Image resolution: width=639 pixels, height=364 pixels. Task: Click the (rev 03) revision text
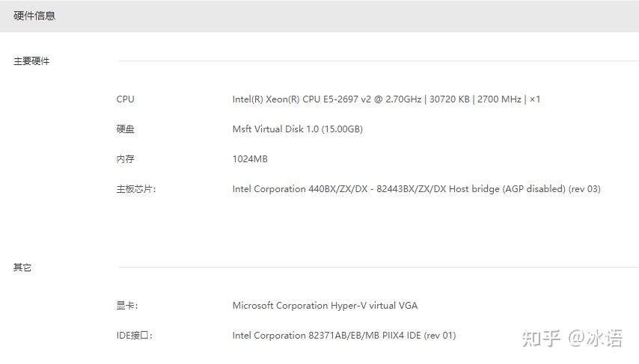(584, 189)
